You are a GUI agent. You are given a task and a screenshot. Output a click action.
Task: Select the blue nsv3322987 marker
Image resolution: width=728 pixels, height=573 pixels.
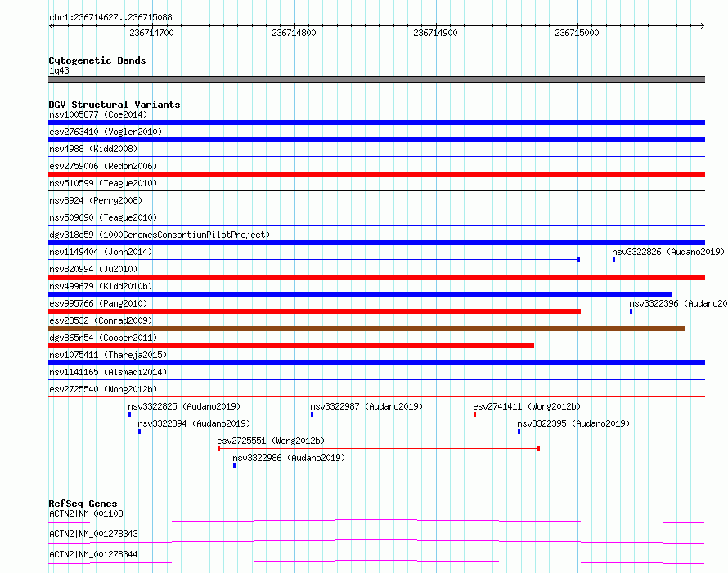point(312,414)
